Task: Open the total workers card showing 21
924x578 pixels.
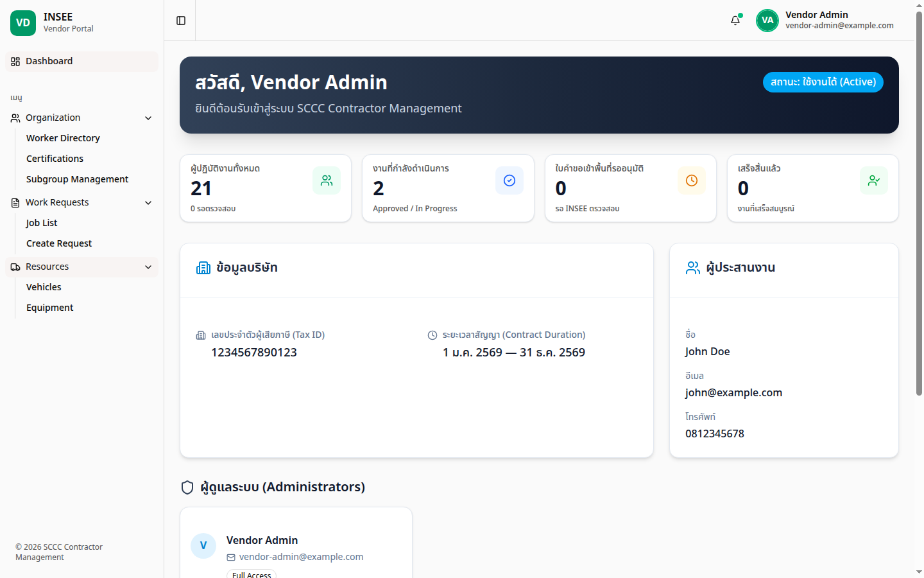Action: pos(266,188)
